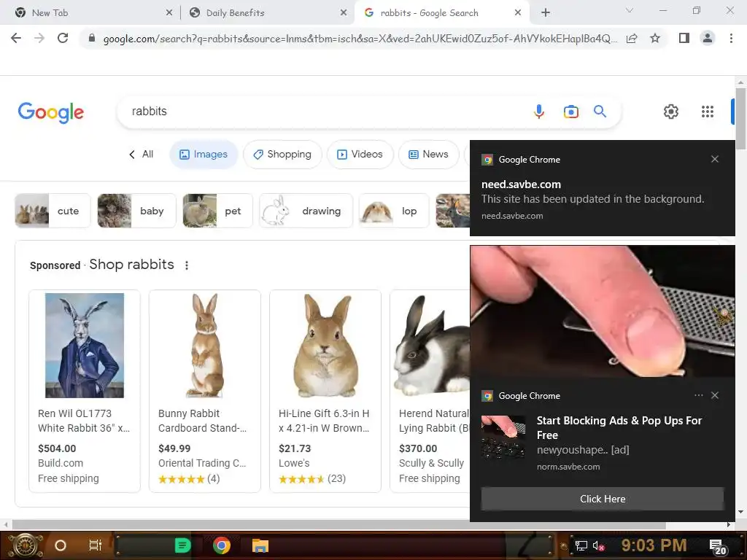The height and width of the screenshot is (560, 747).
Task: Open Chrome three-dot menu
Action: pyautogui.click(x=731, y=38)
